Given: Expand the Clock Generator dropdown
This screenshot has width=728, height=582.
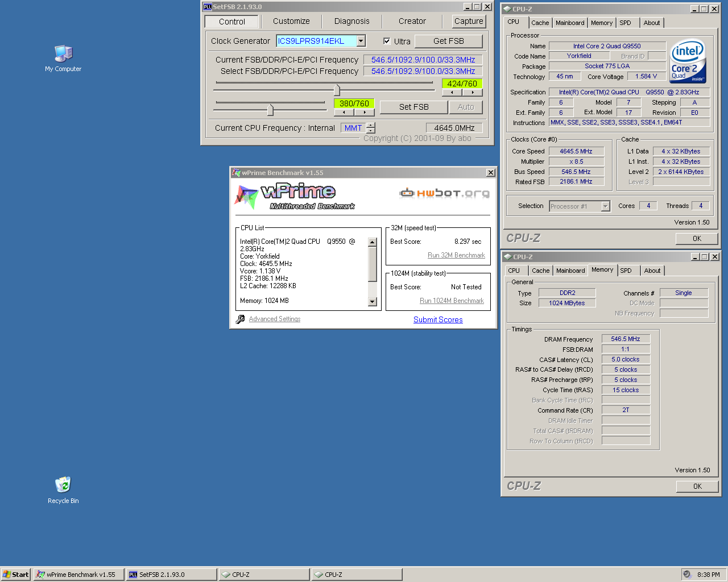Looking at the screenshot, I should [361, 41].
